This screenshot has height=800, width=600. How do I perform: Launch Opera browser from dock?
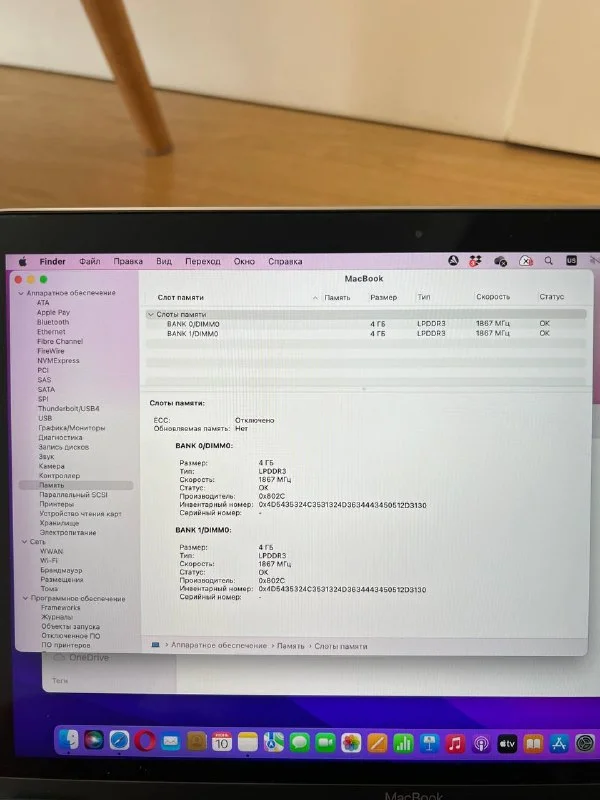tap(145, 741)
